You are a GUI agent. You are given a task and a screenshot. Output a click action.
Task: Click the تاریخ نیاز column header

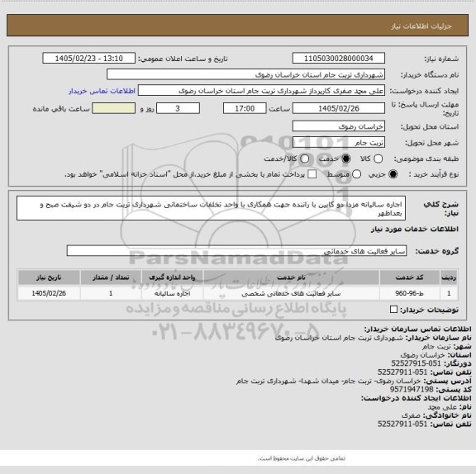(x=49, y=277)
